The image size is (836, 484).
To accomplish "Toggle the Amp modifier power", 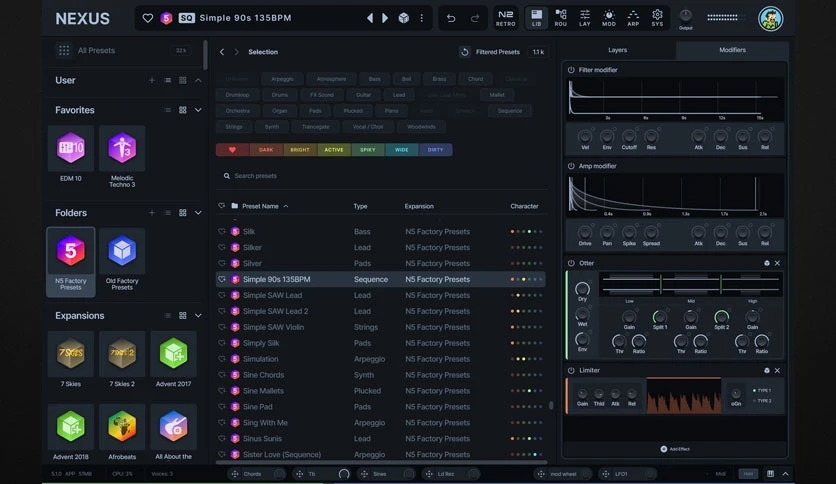I will (571, 166).
